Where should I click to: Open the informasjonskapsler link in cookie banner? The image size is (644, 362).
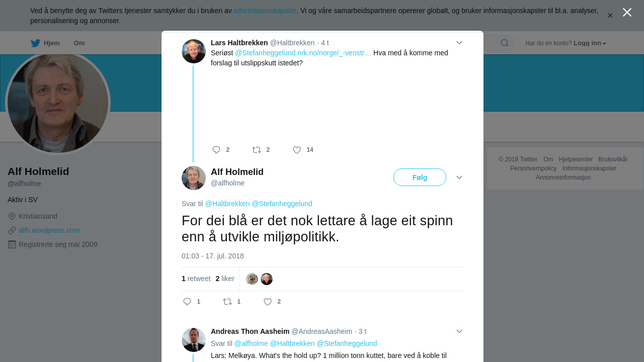(265, 11)
